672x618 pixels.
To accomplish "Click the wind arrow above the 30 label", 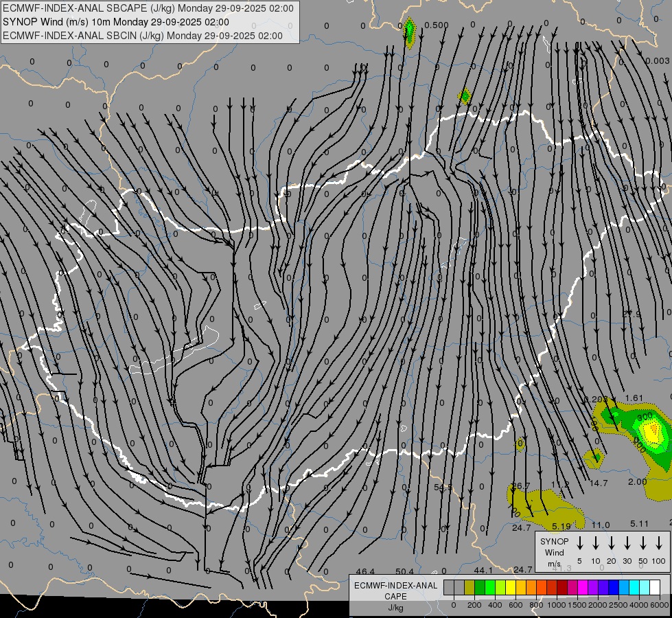I will click(x=627, y=542).
